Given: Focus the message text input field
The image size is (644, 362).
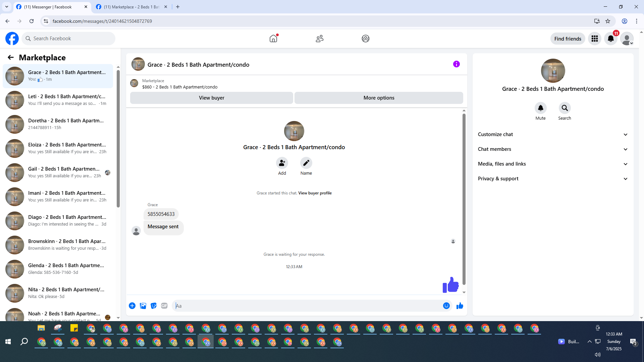Looking at the screenshot, I should click(307, 306).
